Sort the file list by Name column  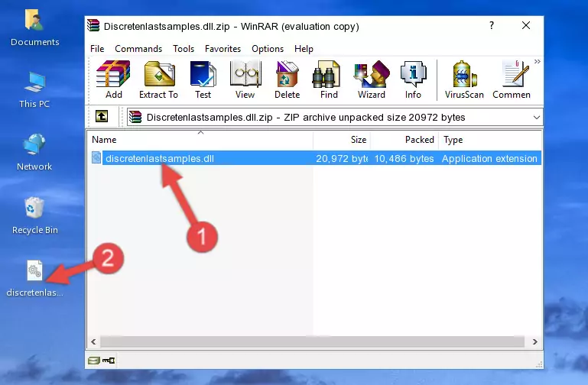pyautogui.click(x=200, y=140)
